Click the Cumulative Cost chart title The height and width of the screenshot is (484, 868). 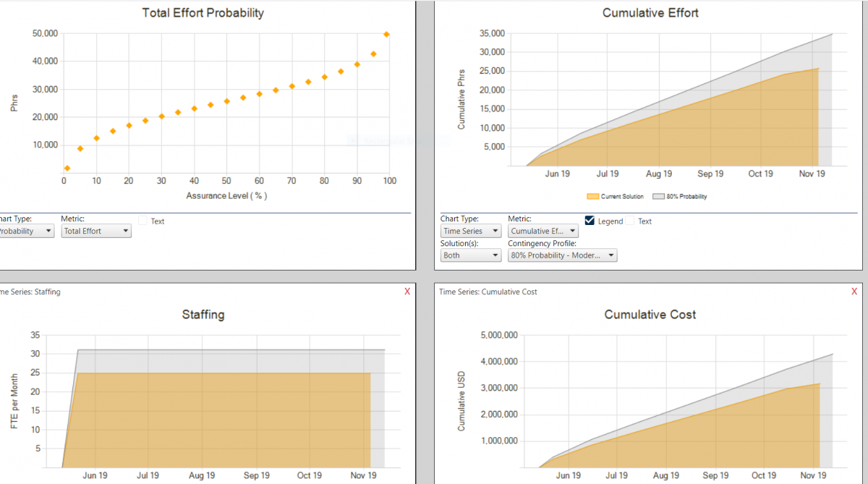650,315
